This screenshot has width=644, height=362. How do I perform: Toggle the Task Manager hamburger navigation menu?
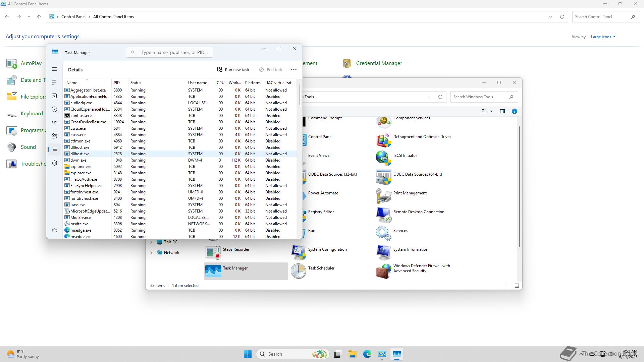click(54, 69)
